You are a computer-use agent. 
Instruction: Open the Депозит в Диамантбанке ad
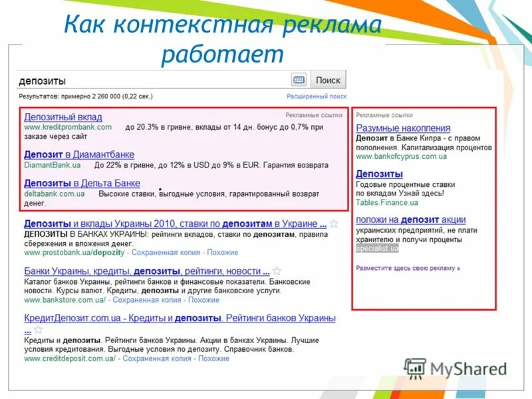[79, 155]
